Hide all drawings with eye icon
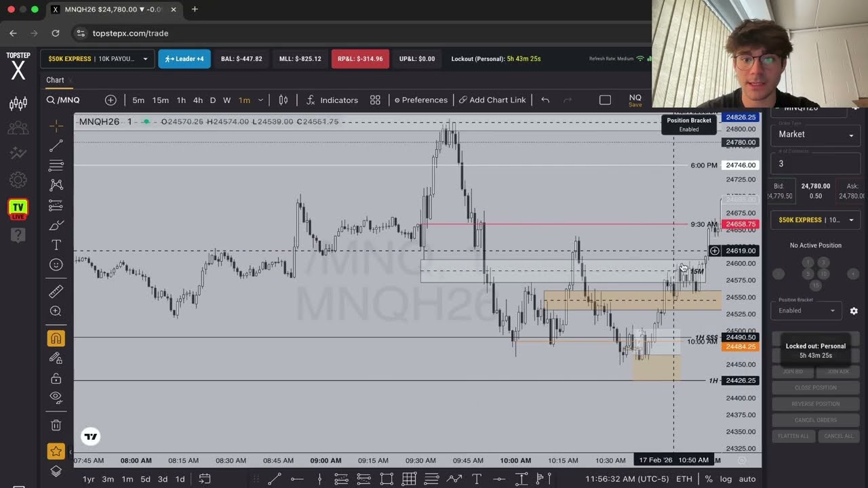The width and height of the screenshot is (868, 488). pyautogui.click(x=56, y=397)
